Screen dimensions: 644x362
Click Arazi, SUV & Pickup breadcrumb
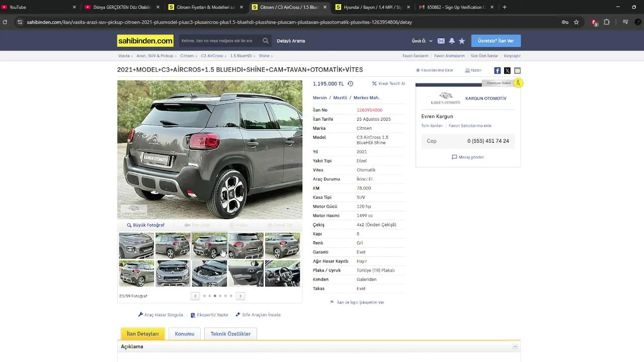tap(155, 56)
